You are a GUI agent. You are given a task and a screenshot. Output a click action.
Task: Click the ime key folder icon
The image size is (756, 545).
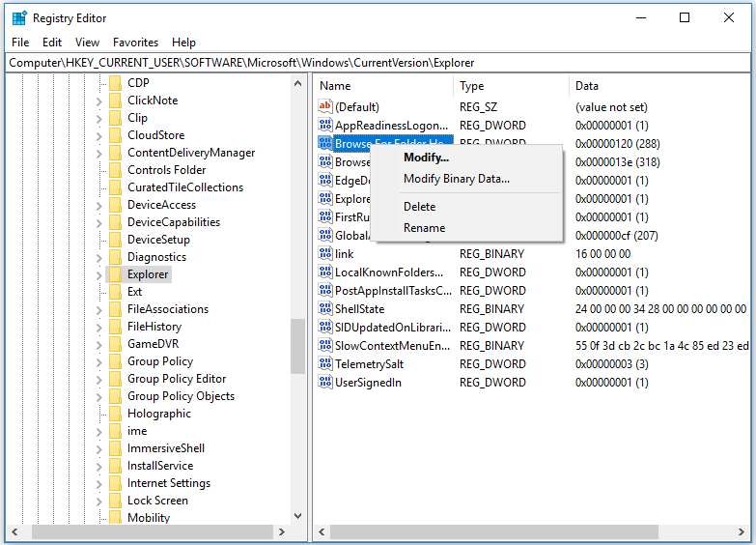115,431
